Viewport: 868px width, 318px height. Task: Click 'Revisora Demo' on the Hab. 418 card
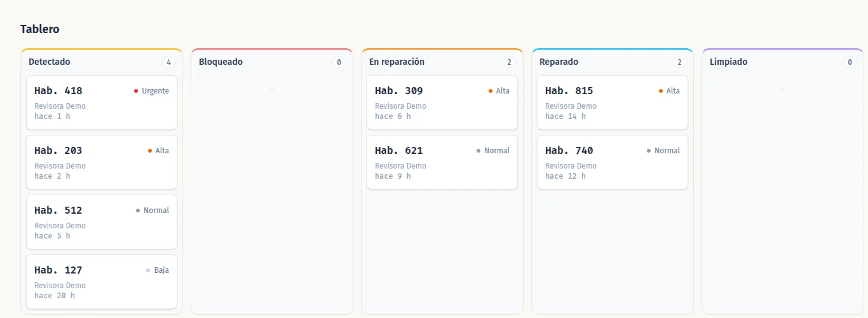coord(60,106)
